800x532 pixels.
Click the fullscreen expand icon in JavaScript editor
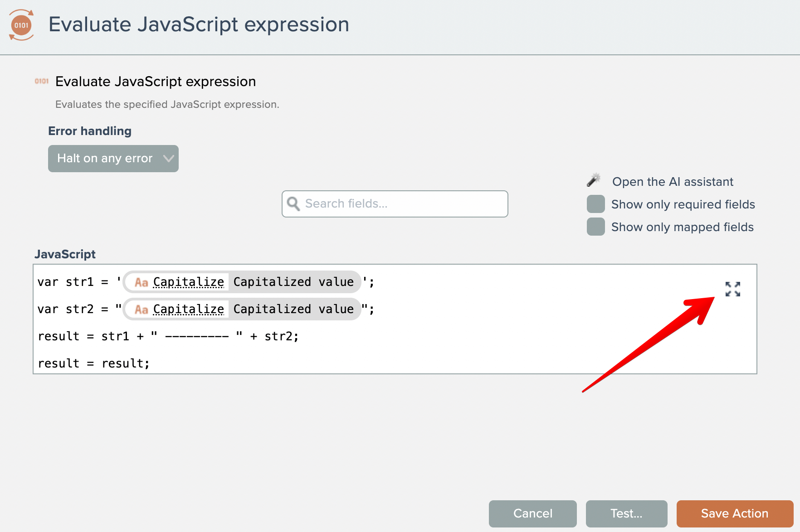pos(732,289)
